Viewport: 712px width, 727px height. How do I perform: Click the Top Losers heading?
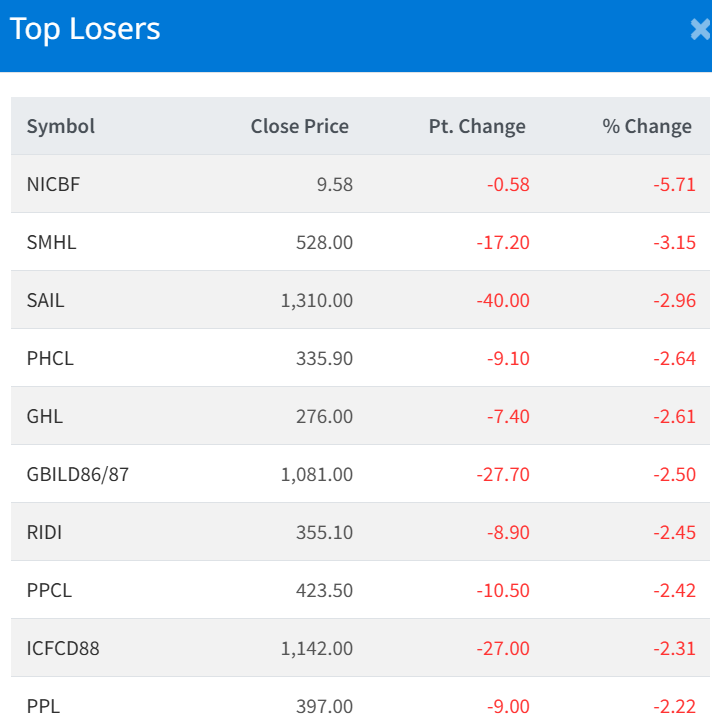point(85,29)
